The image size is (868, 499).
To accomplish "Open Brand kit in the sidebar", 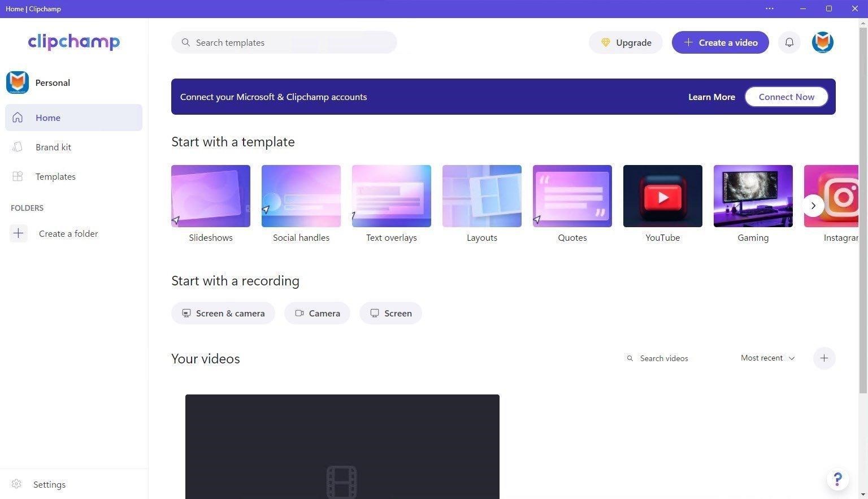I will click(74, 147).
